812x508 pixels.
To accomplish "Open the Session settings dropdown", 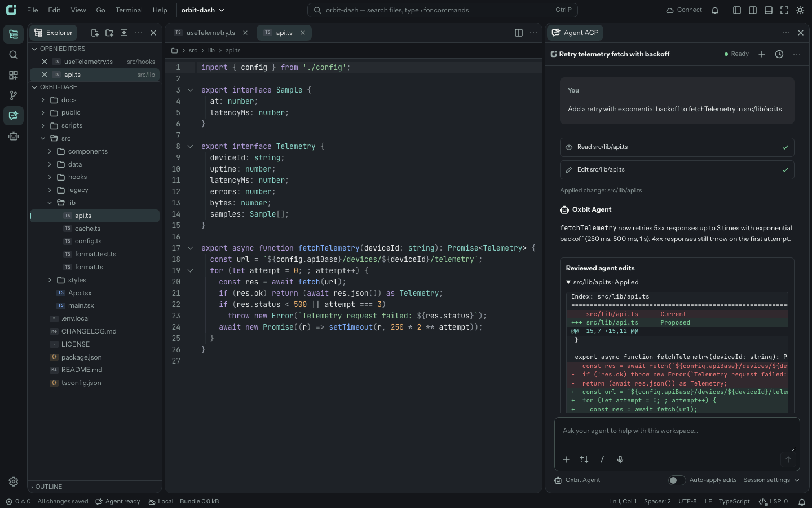I will [x=771, y=480].
